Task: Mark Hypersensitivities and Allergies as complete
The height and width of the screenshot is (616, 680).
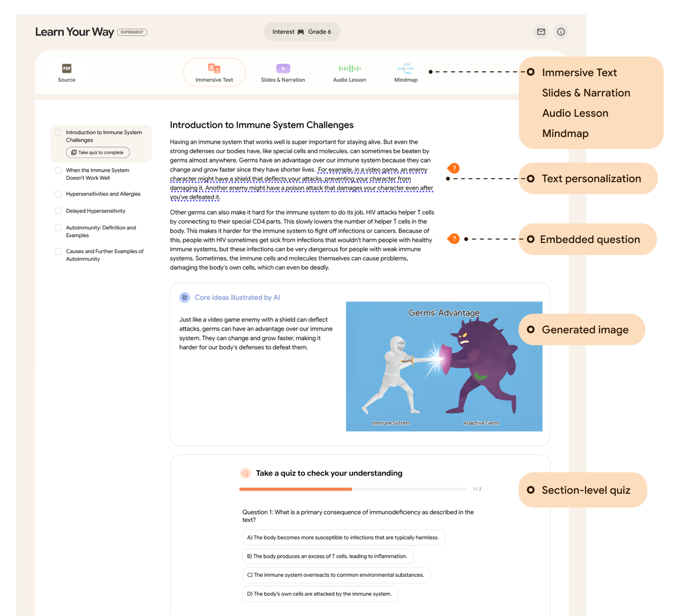Action: tap(58, 194)
